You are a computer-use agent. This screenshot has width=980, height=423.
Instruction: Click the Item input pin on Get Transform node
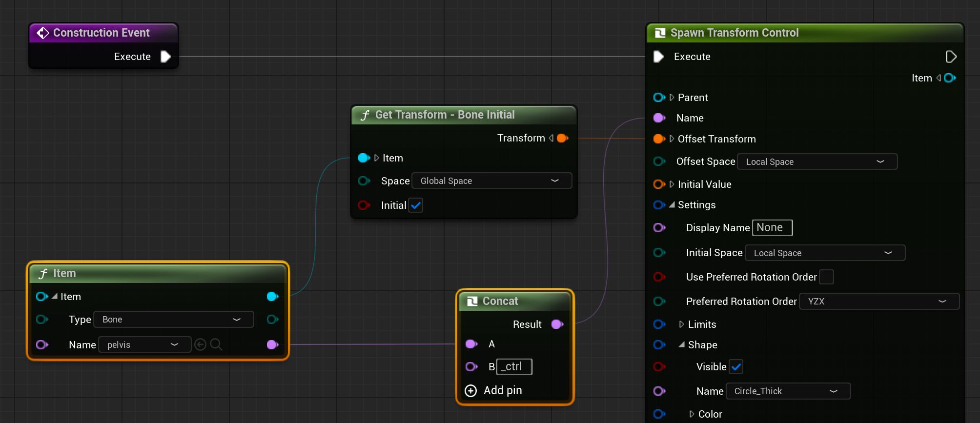tap(364, 158)
